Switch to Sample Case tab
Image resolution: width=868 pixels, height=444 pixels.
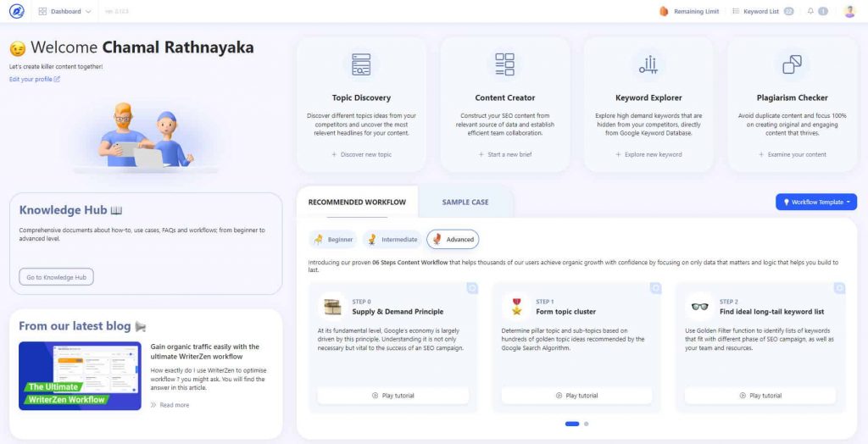coord(465,202)
